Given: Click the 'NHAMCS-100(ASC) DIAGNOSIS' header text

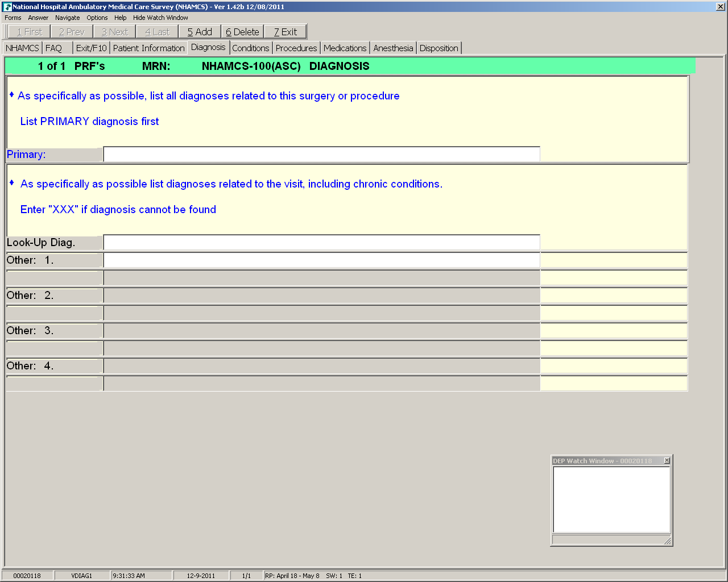Looking at the screenshot, I should (286, 66).
